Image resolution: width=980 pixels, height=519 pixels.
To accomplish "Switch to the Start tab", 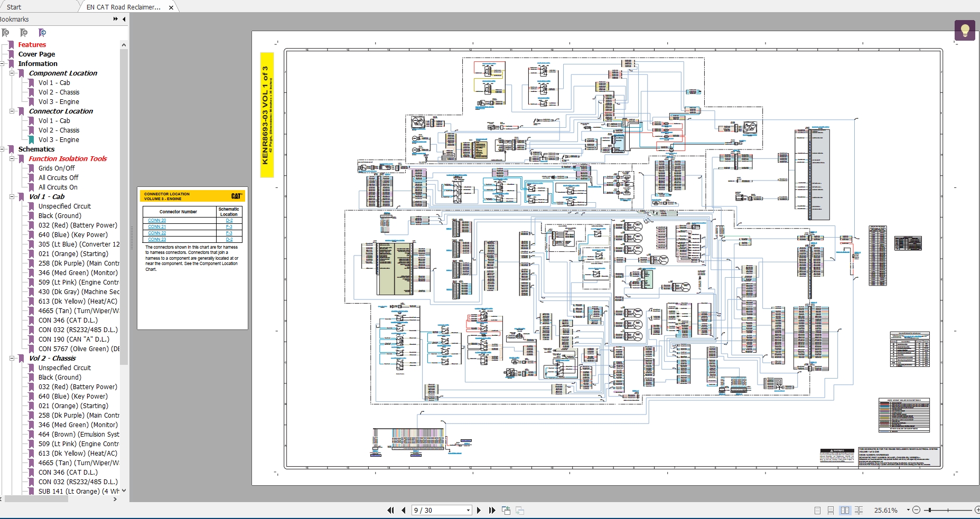I will click(x=14, y=7).
